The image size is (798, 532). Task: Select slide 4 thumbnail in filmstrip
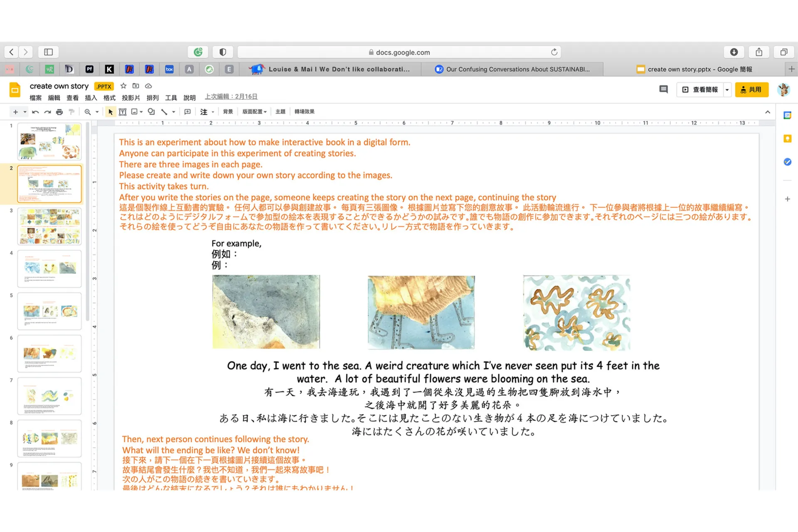(x=49, y=268)
